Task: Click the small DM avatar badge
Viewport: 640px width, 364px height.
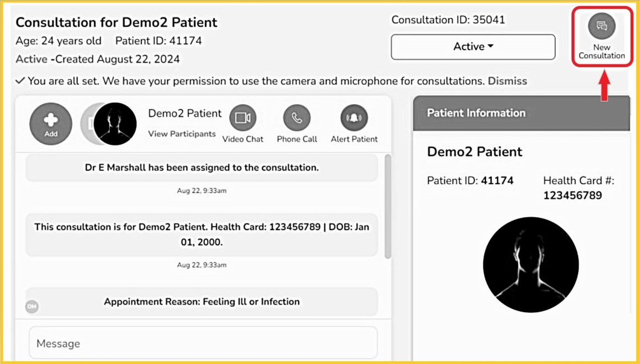Action: [32, 307]
